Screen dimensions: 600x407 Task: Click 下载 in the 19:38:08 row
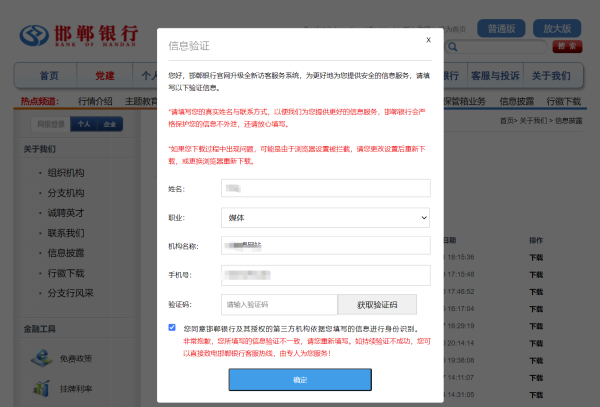[x=536, y=360]
